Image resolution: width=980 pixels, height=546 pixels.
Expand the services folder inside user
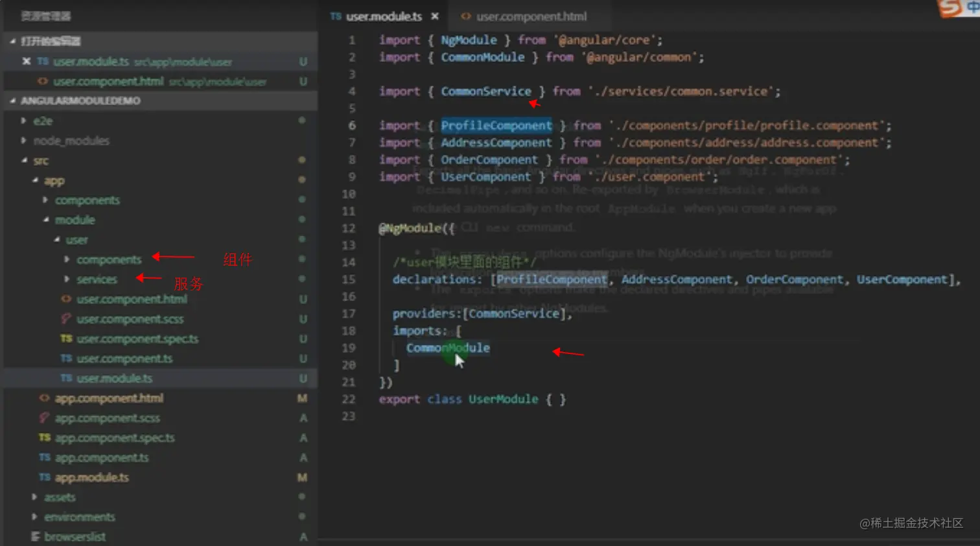(67, 279)
